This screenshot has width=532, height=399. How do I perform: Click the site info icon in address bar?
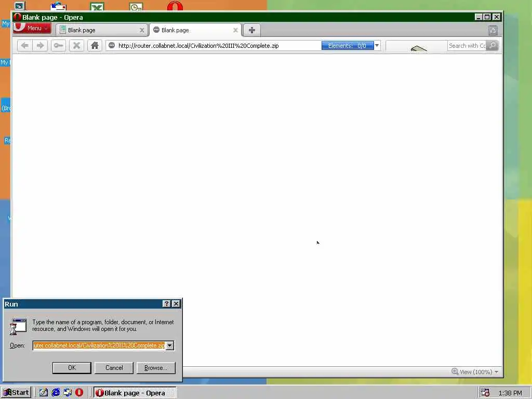click(x=112, y=46)
